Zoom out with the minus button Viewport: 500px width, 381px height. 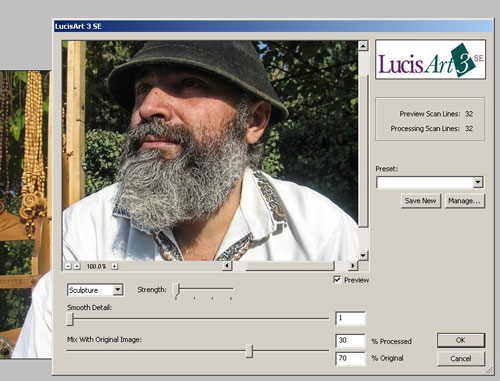(68, 266)
